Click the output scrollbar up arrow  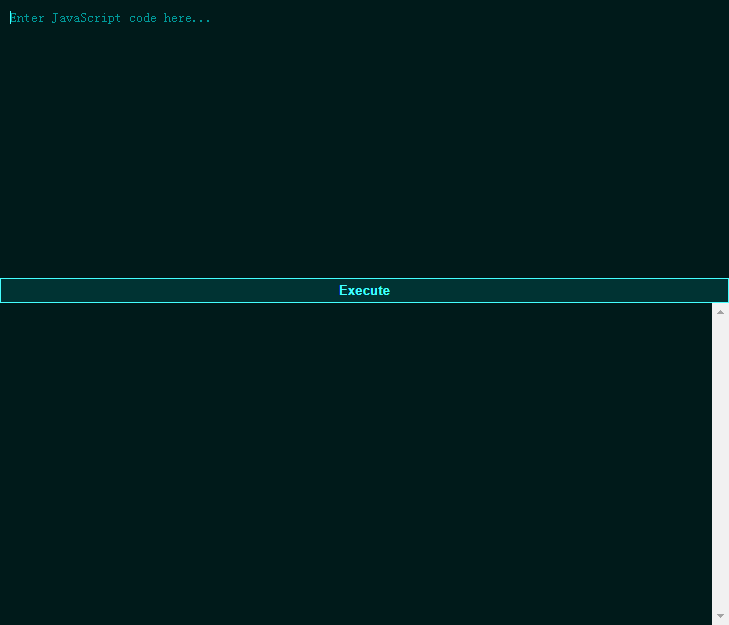coord(720,312)
